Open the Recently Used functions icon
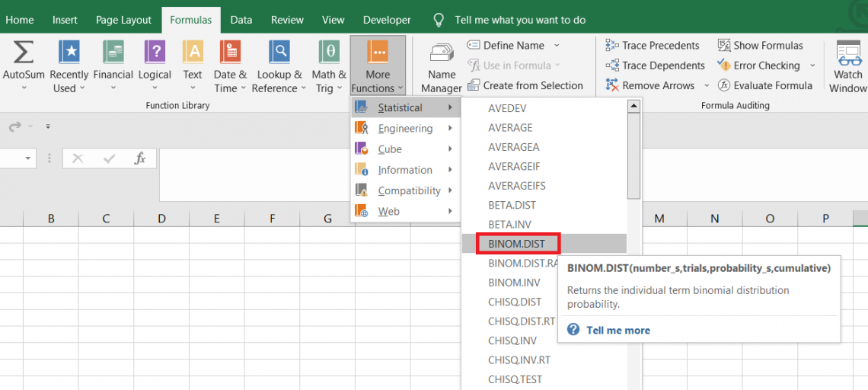The height and width of the screenshot is (390, 868). [x=69, y=53]
